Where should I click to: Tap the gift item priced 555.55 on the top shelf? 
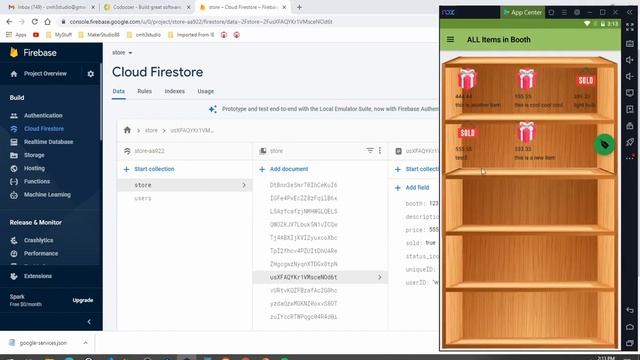coord(526,79)
